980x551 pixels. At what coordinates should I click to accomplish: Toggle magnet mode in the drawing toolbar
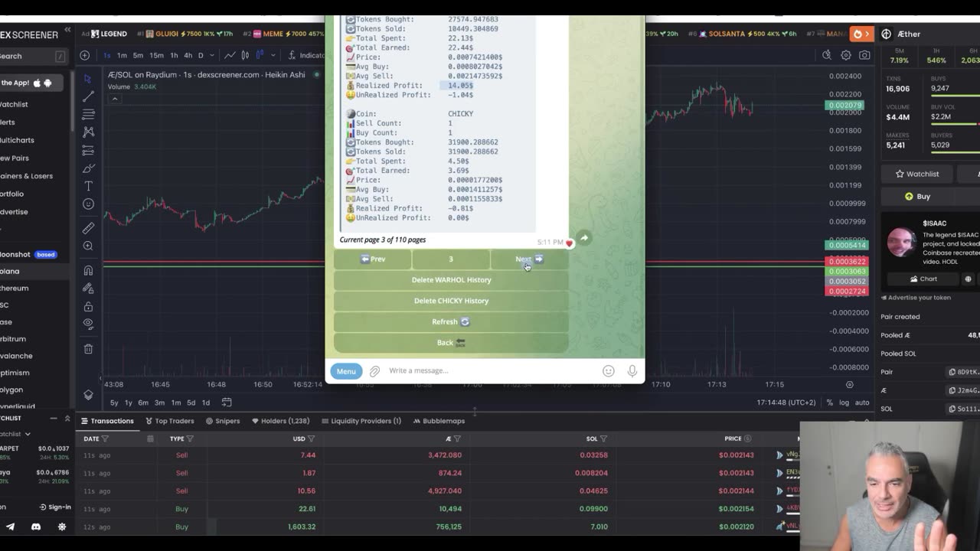click(88, 270)
